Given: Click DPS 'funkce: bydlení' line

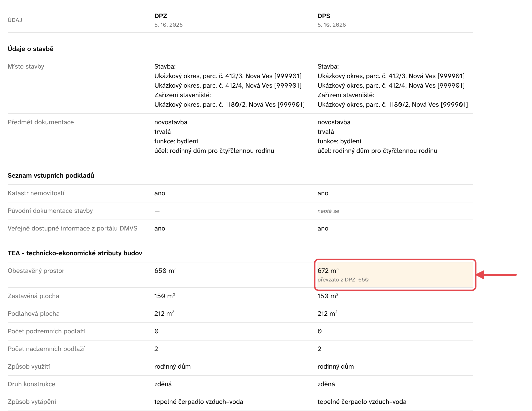Looking at the screenshot, I should tap(339, 141).
